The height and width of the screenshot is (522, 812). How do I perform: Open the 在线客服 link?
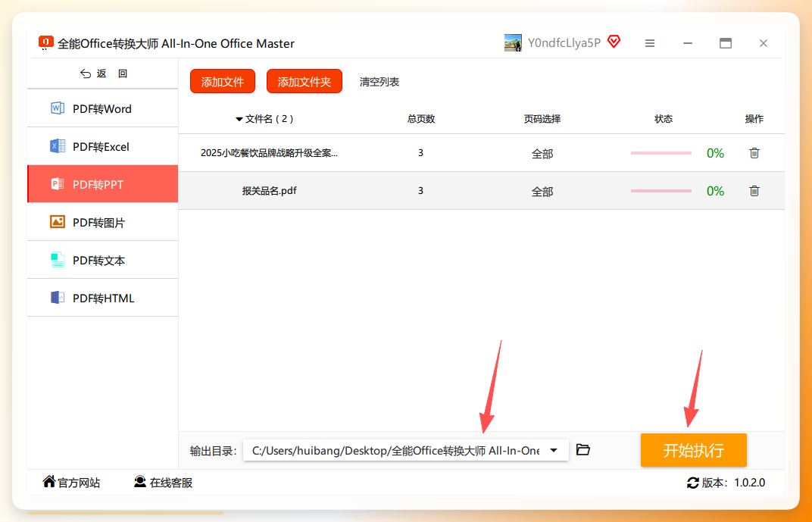171,483
